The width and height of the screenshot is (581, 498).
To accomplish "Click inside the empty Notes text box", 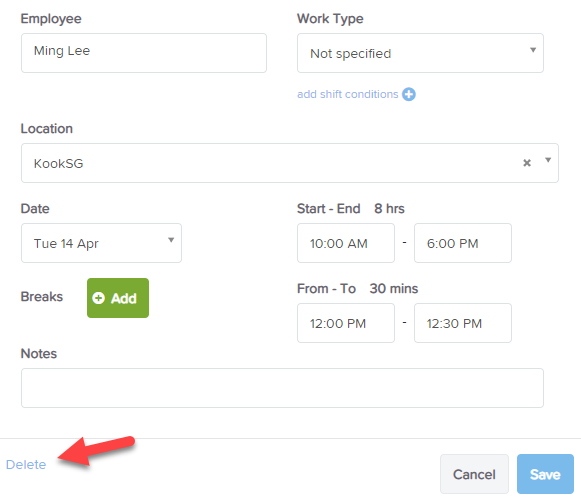I will (x=282, y=388).
